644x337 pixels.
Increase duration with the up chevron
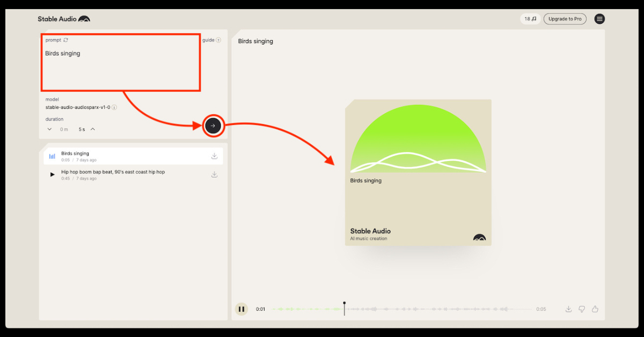click(x=93, y=129)
